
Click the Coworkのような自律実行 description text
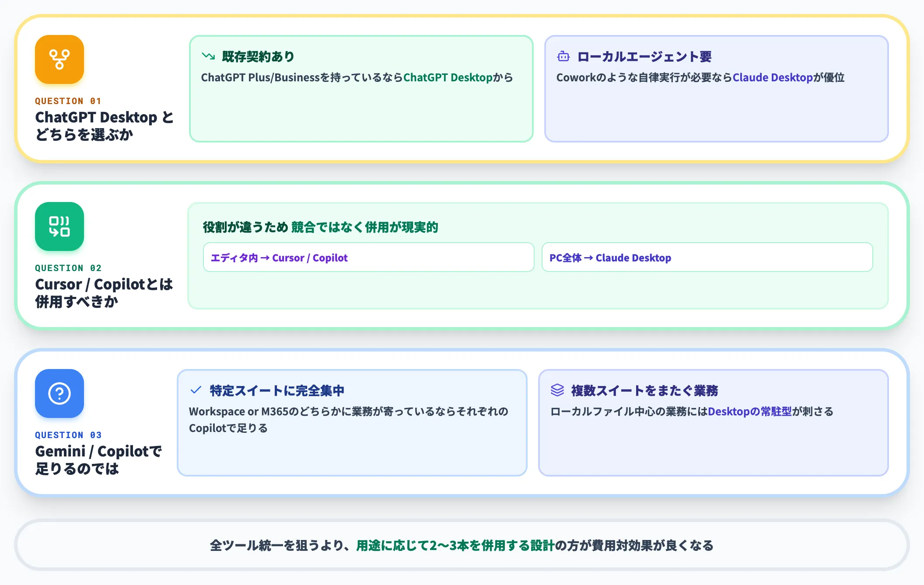700,77
